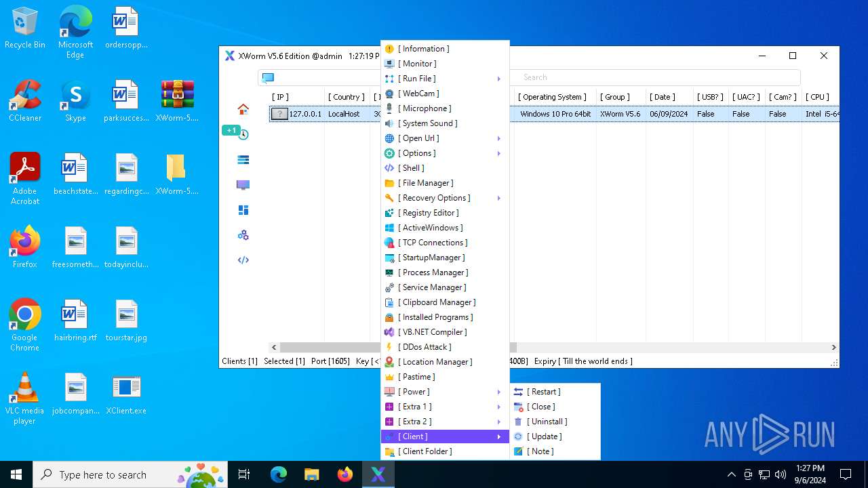Click the horizontal scrollbar right arrow
The height and width of the screenshot is (488, 868).
pos(833,347)
